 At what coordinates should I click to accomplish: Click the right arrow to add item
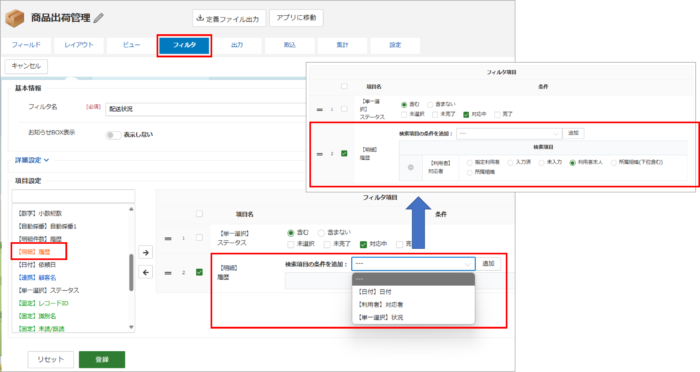(x=146, y=252)
